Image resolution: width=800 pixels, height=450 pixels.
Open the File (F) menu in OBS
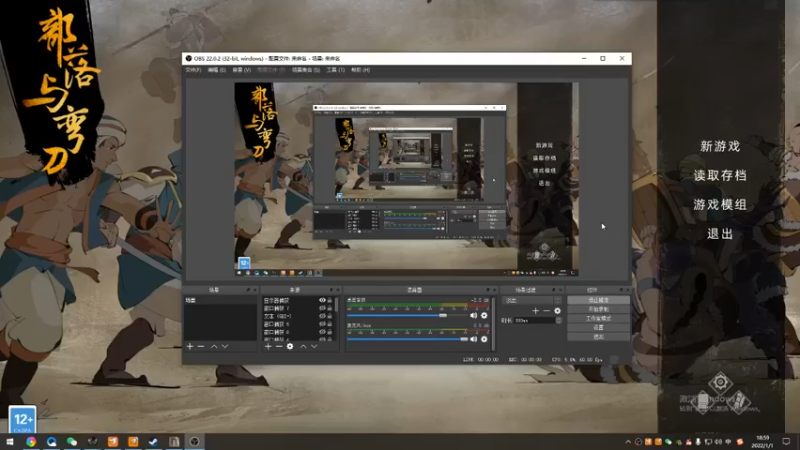click(193, 70)
